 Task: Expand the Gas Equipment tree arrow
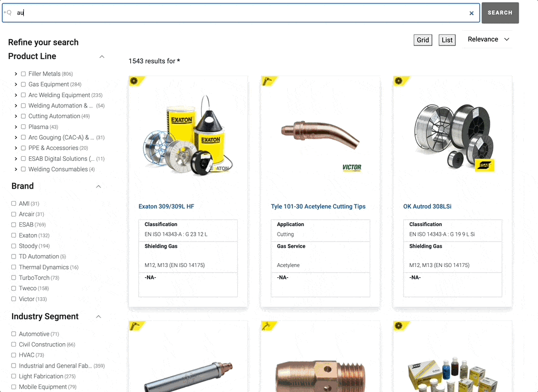click(16, 85)
